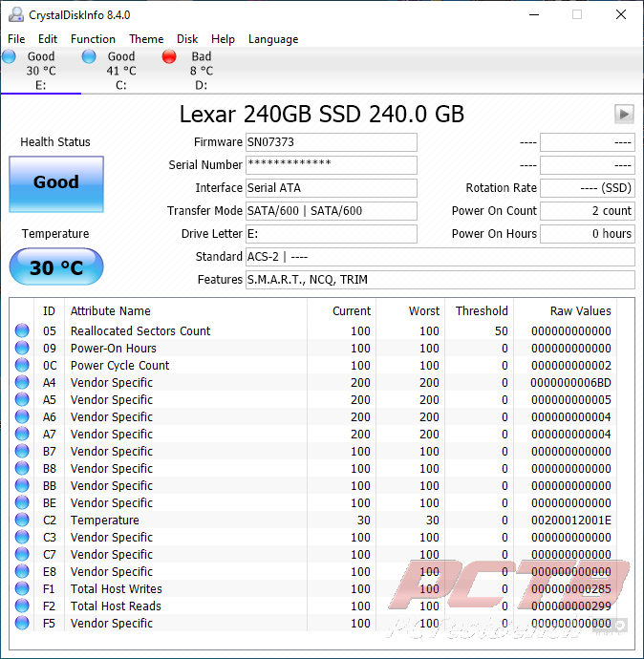
Task: Click status icon for attribute BE
Action: tap(22, 503)
